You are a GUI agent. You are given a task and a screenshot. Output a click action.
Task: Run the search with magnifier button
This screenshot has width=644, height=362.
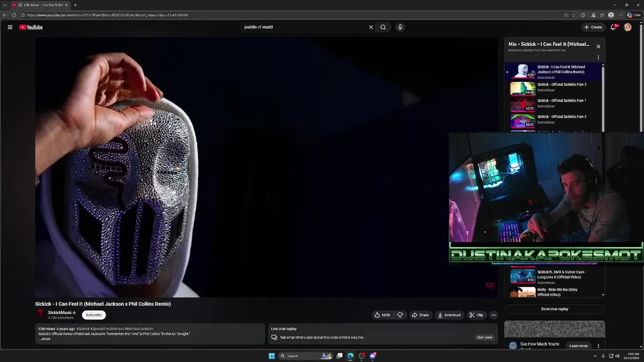point(383,27)
